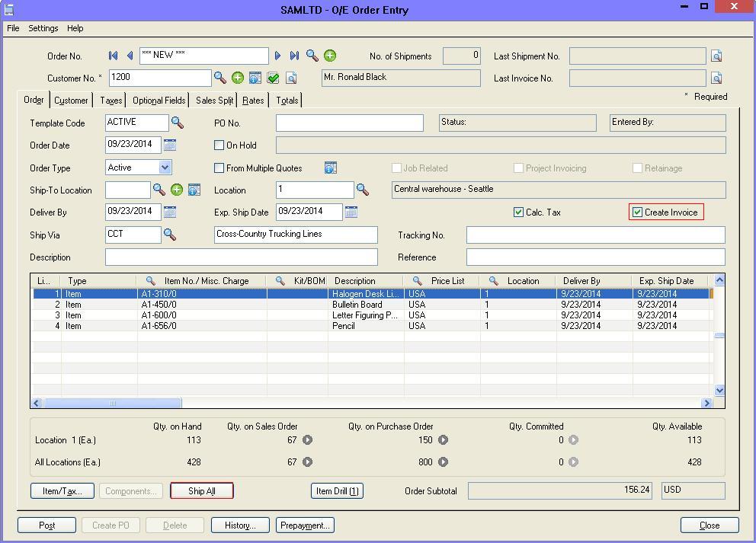Image resolution: width=756 pixels, height=543 pixels.
Task: Click horizontal scrollbar thumb in item grid
Action: [112, 403]
